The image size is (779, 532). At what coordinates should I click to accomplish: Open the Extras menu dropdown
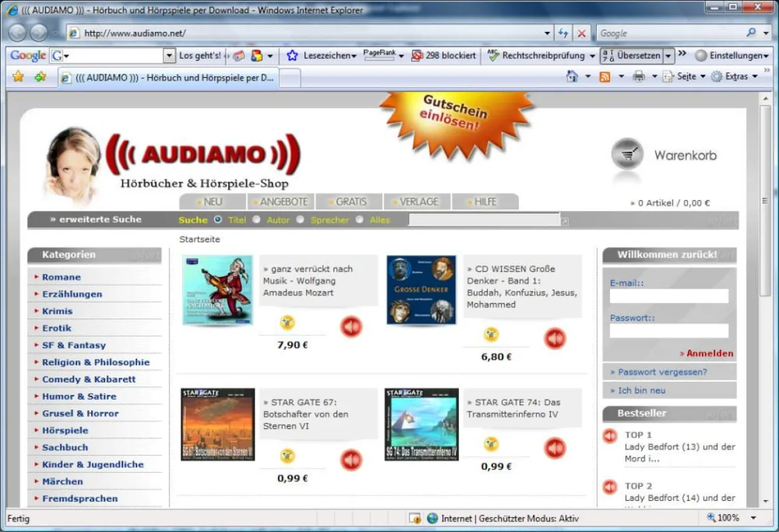click(x=754, y=76)
